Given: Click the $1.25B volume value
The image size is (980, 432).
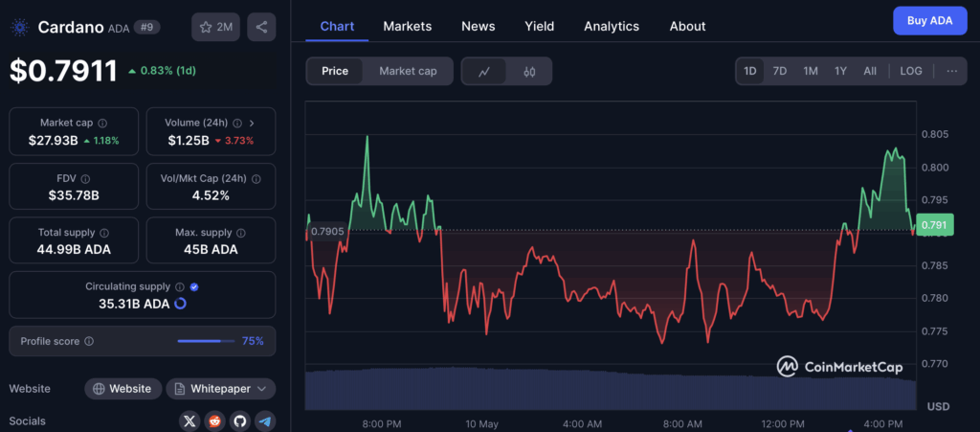Looking at the screenshot, I should (x=189, y=141).
